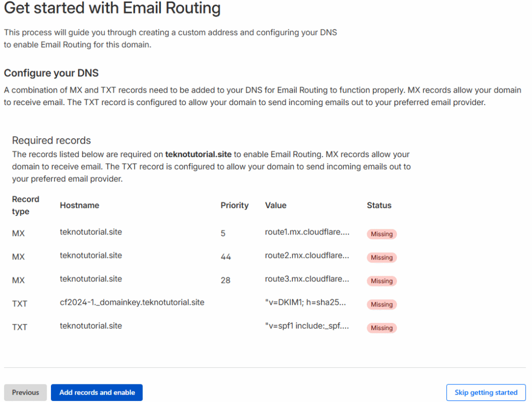Click Add records and enable button
The width and height of the screenshot is (532, 402).
tap(97, 392)
